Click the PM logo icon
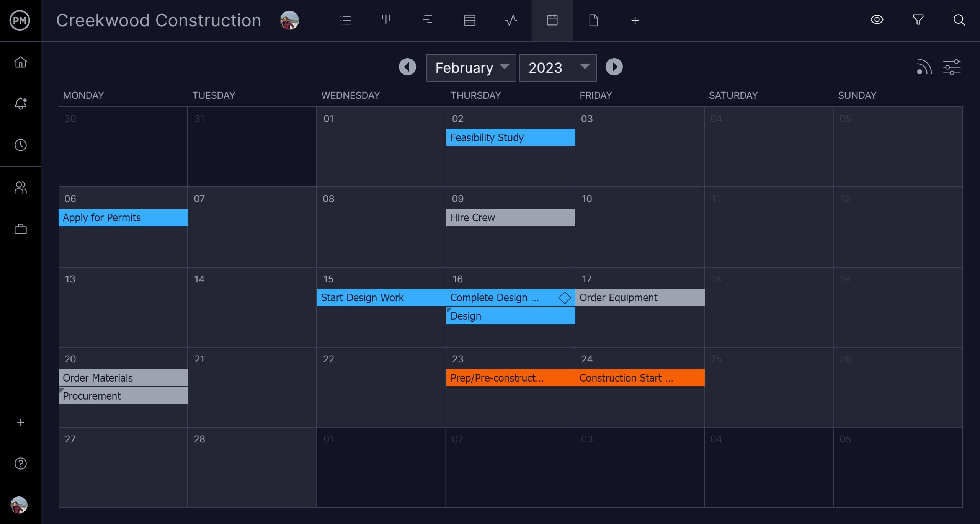Viewport: 980px width, 524px height. 20,20
